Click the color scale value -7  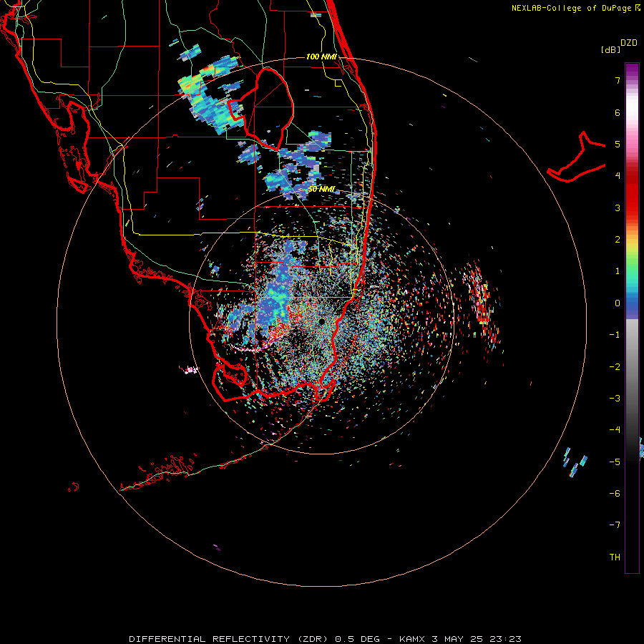click(x=615, y=525)
